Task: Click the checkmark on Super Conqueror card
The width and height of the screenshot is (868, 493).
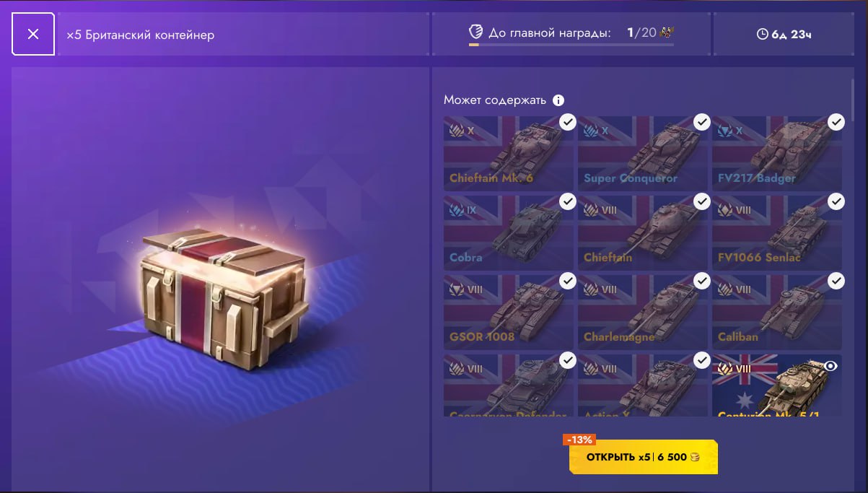Action: coord(702,122)
